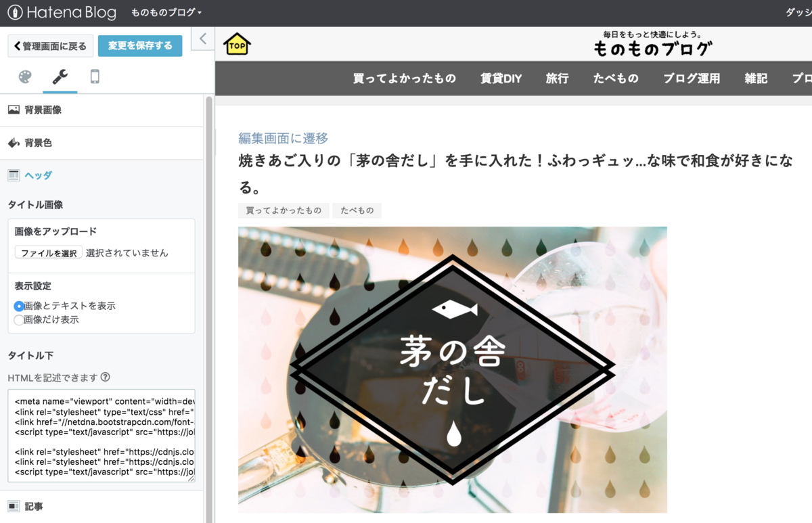
Task: Click inside the タイトル下 HTML textarea
Action: point(101,436)
